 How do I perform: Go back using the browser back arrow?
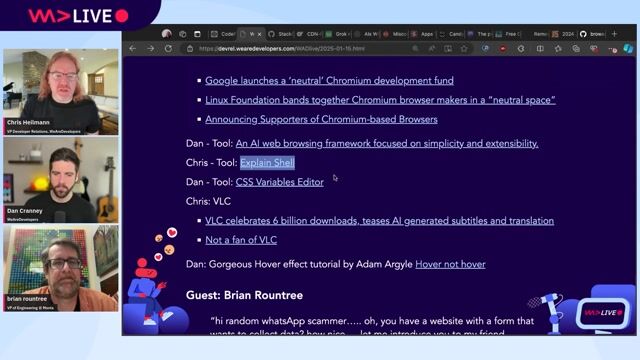(133, 49)
